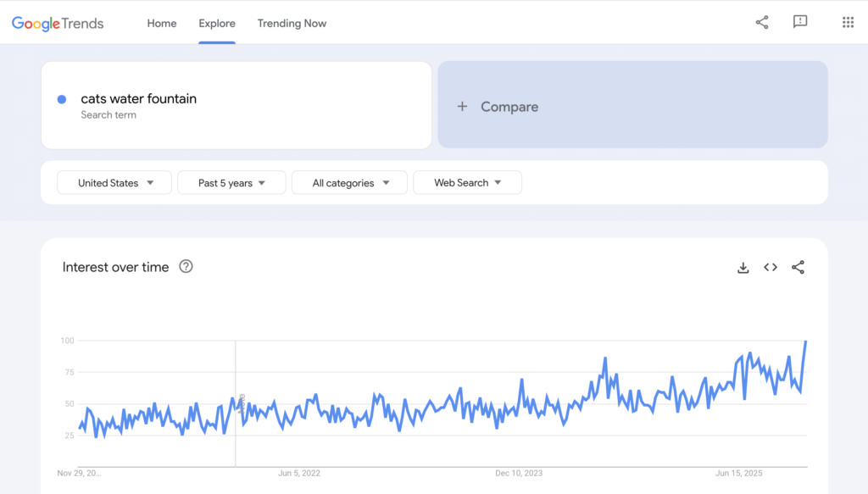Send feedback using the feedback icon
Viewport: 868px width, 494px height.
(x=800, y=23)
